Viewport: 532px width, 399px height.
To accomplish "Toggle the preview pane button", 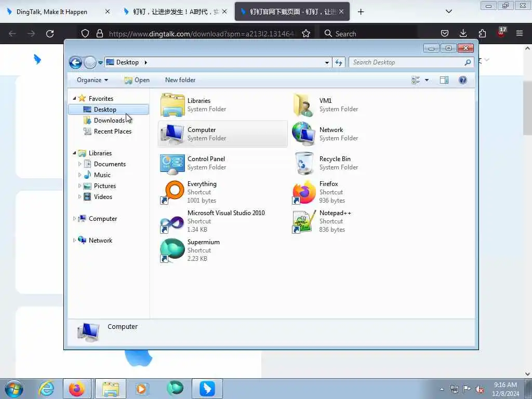I will 444,80.
